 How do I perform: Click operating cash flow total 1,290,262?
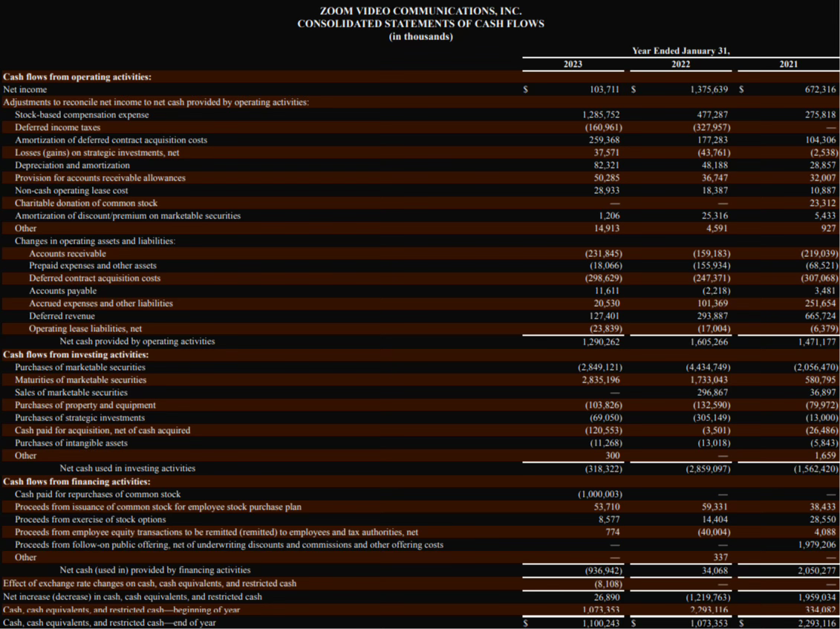click(x=602, y=341)
